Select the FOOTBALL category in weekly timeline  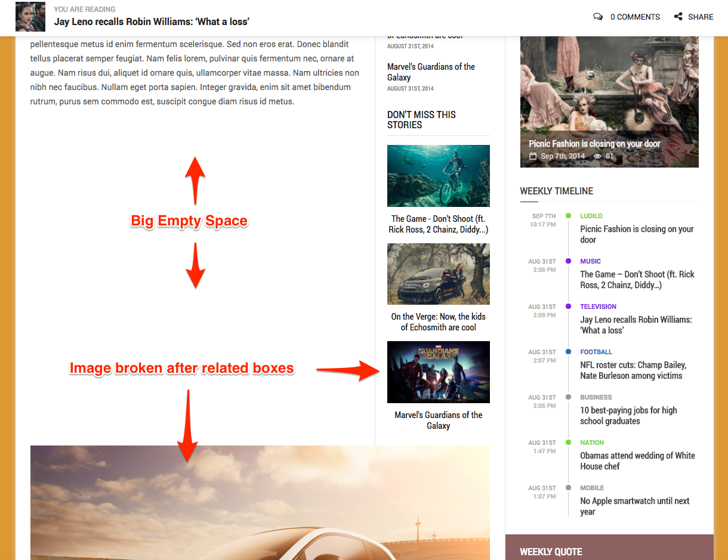click(x=597, y=352)
